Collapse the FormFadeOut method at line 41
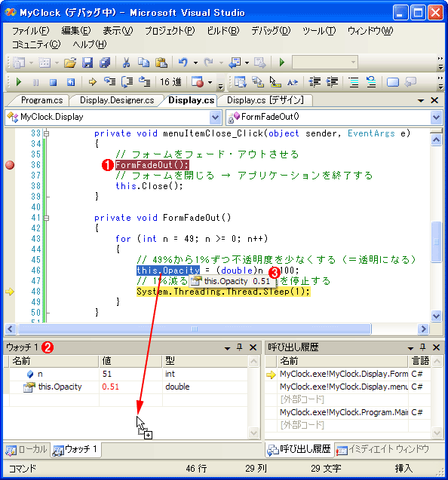 click(x=46, y=218)
